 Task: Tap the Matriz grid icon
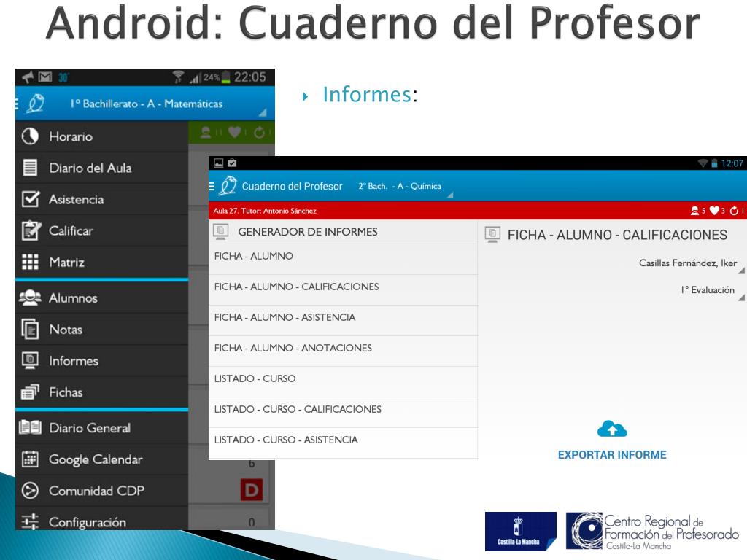click(x=30, y=262)
